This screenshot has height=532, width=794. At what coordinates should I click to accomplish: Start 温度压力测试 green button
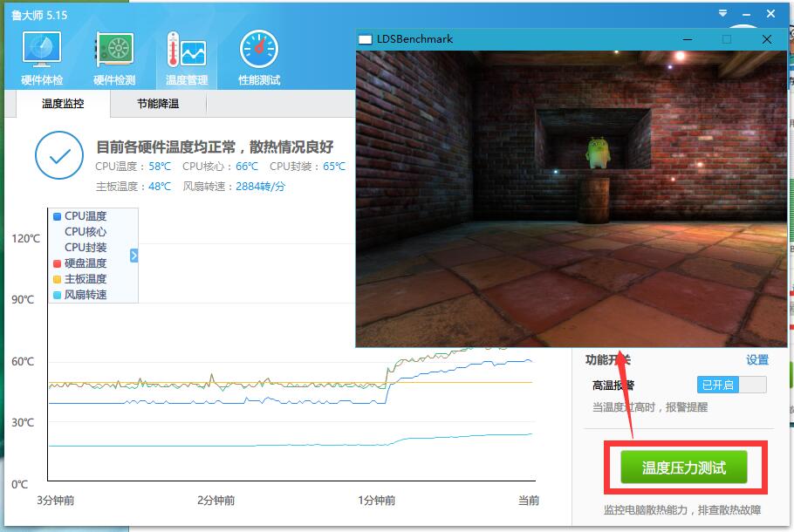684,467
